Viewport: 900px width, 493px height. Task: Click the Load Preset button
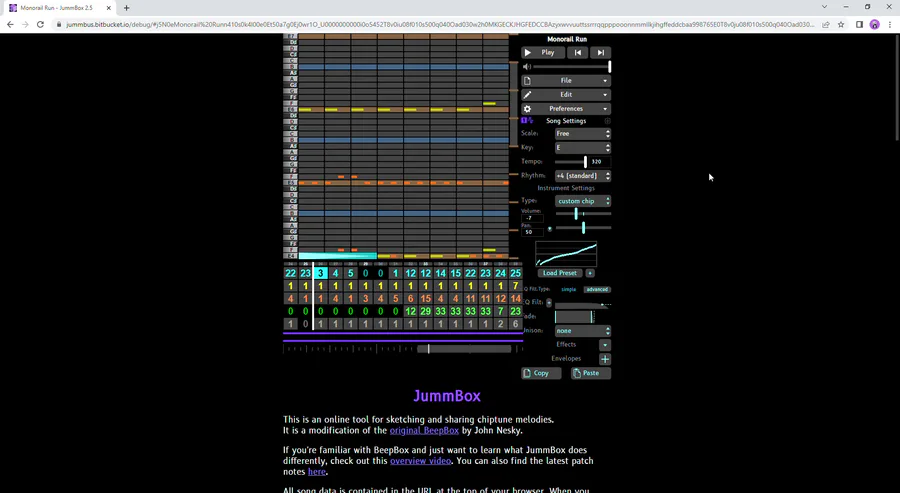click(560, 273)
